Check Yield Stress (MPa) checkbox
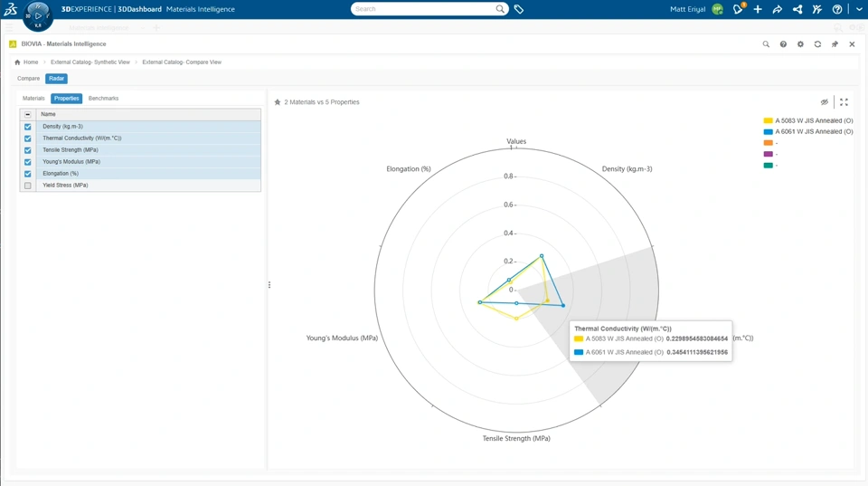Image resolution: width=868 pixels, height=486 pixels. 28,186
